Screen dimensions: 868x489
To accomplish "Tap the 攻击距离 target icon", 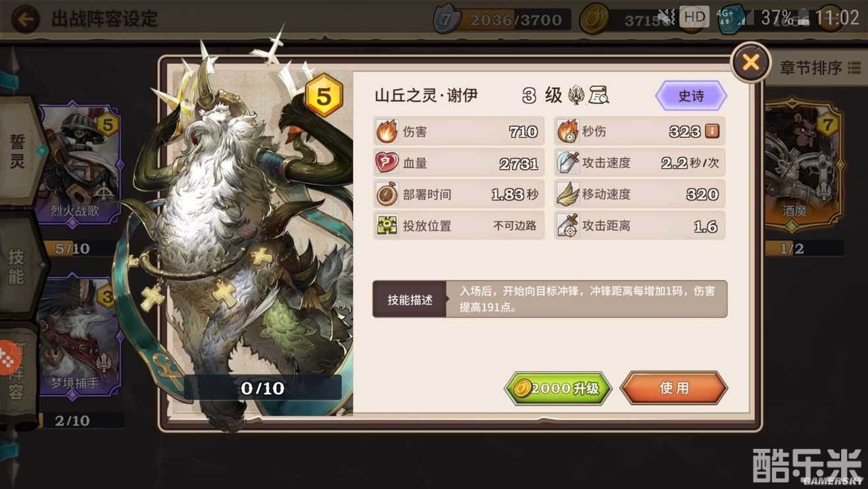I will tap(567, 226).
